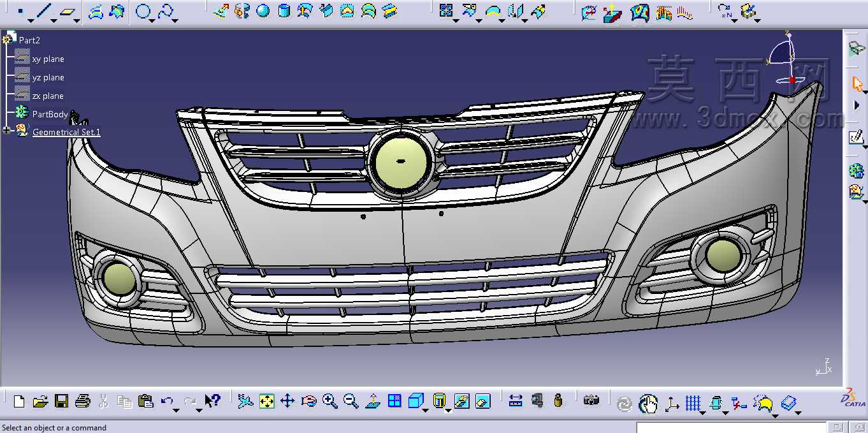Screen dimensions: 868x433
Task: Open the Symmetry tool flyout arrow
Action: pyautogui.click(x=526, y=20)
